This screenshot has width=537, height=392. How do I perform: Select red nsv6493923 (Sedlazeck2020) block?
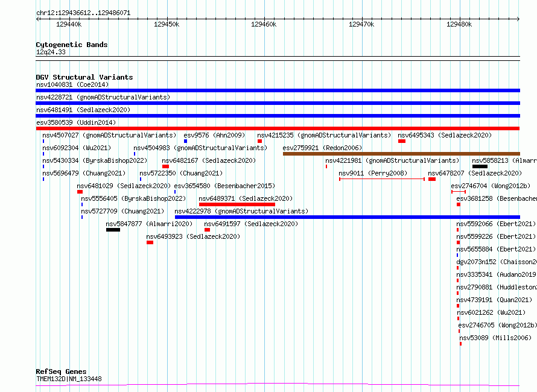pyautogui.click(x=150, y=242)
